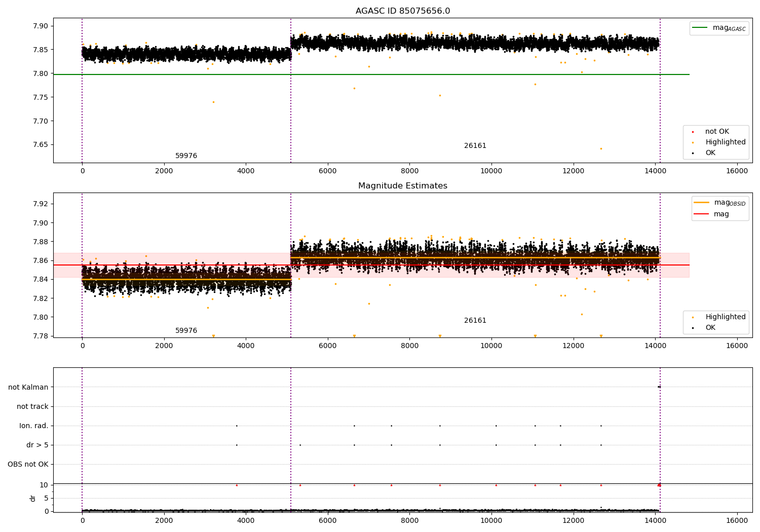Click the '12000' x-axis tick under the bottom plot

pos(574,520)
